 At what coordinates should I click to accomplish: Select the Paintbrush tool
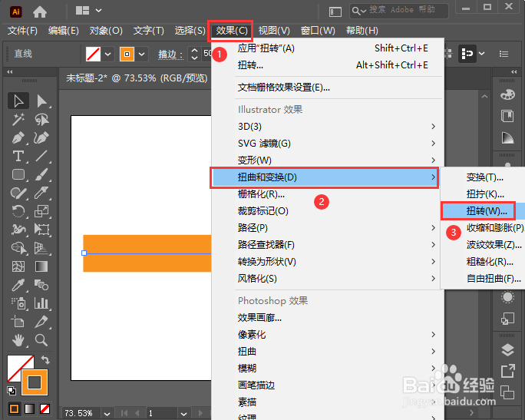[x=41, y=174]
